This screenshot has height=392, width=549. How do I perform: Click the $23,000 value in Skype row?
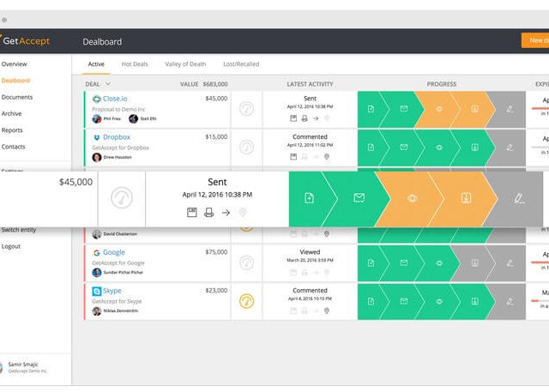pos(216,291)
